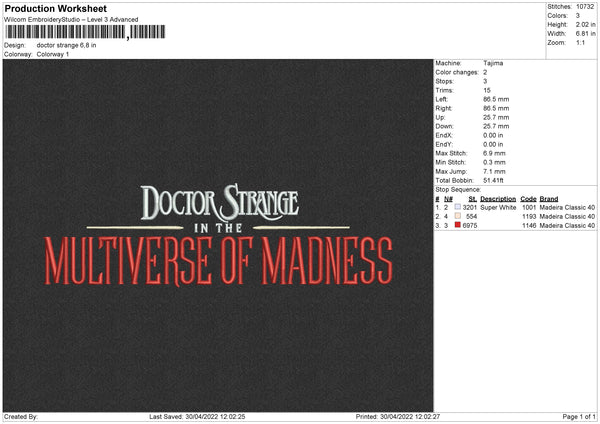Click the Color changes value 2
600x424 pixels.
pos(485,72)
